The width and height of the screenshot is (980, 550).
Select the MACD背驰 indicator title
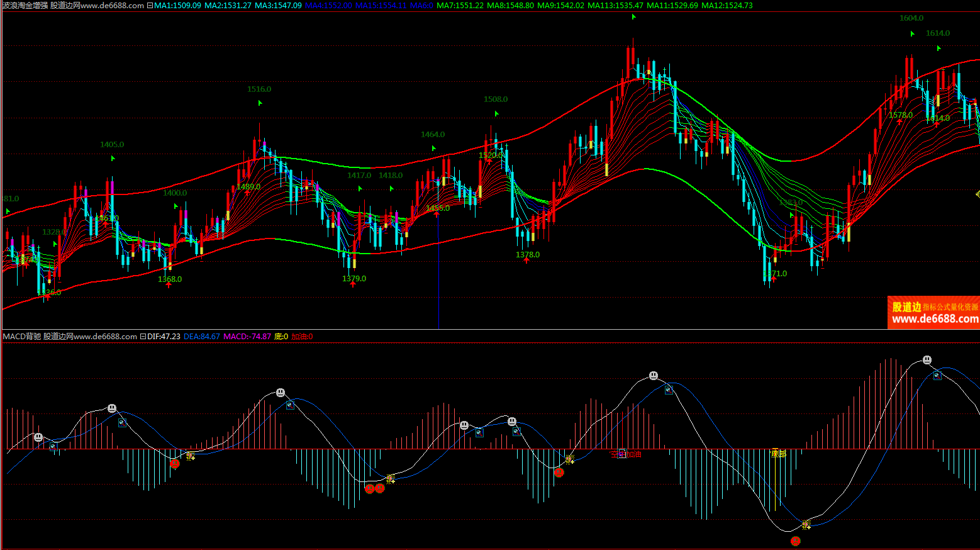21,337
